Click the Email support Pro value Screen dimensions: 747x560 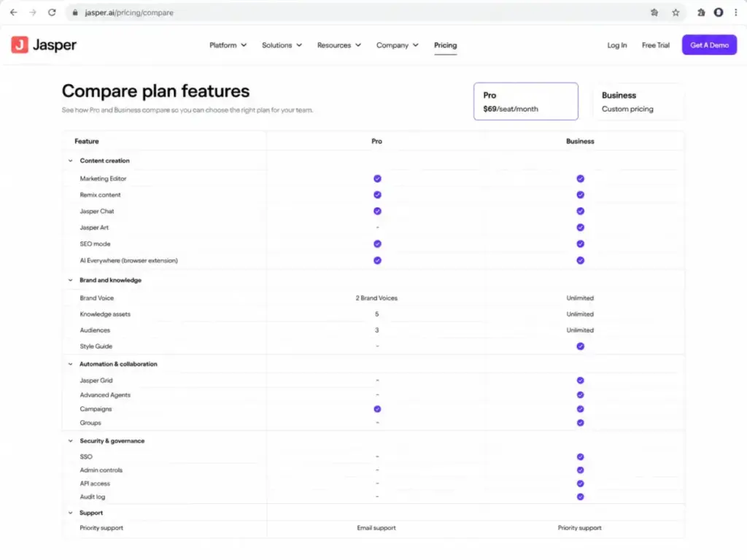pos(376,528)
